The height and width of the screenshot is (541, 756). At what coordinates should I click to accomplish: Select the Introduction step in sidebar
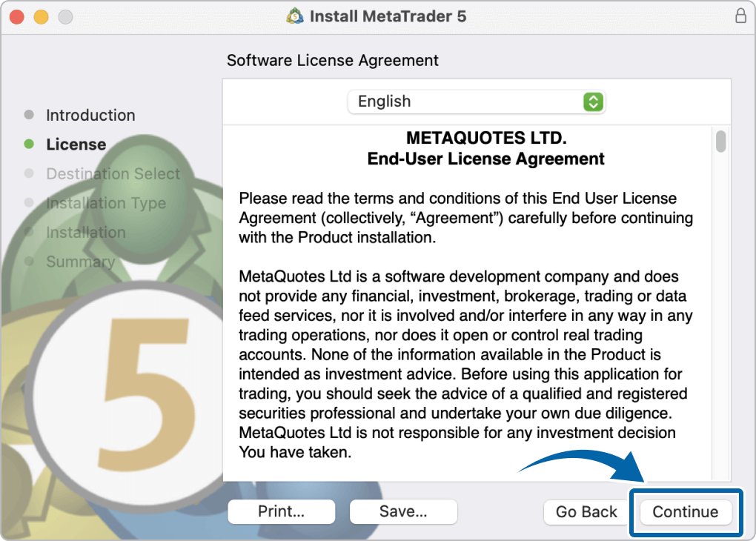[90, 115]
